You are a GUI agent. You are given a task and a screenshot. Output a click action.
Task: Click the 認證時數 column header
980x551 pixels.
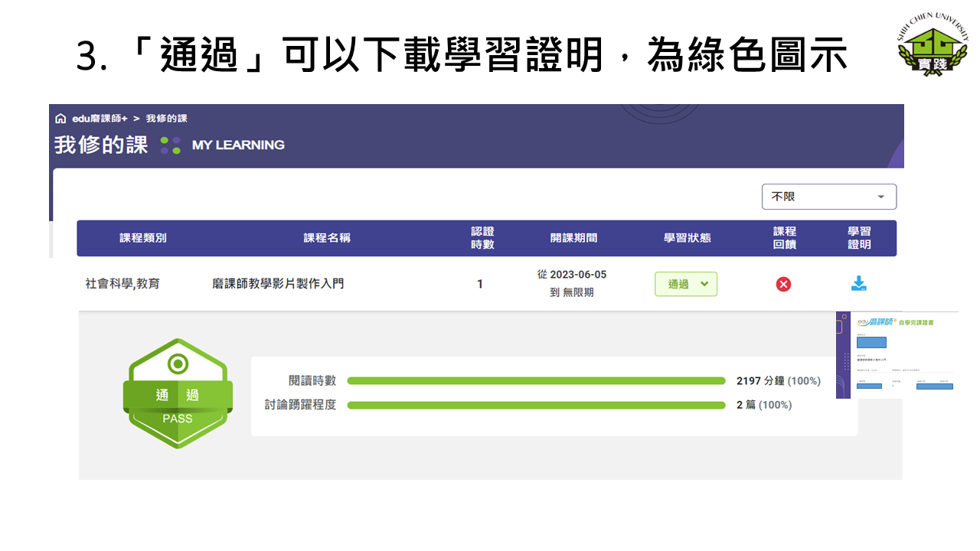(482, 238)
